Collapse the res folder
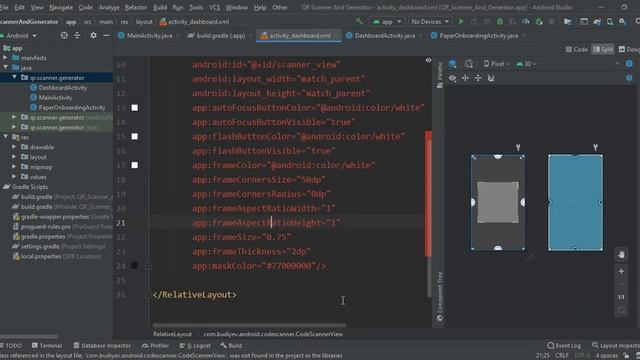This screenshot has width=640, height=360. pos(5,137)
